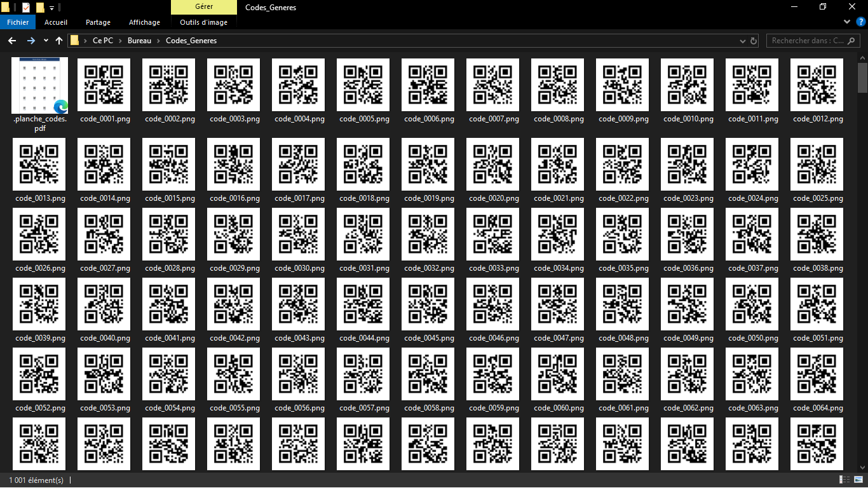The width and height of the screenshot is (868, 488).
Task: Open the Partage ribbon tab
Action: [x=98, y=22]
